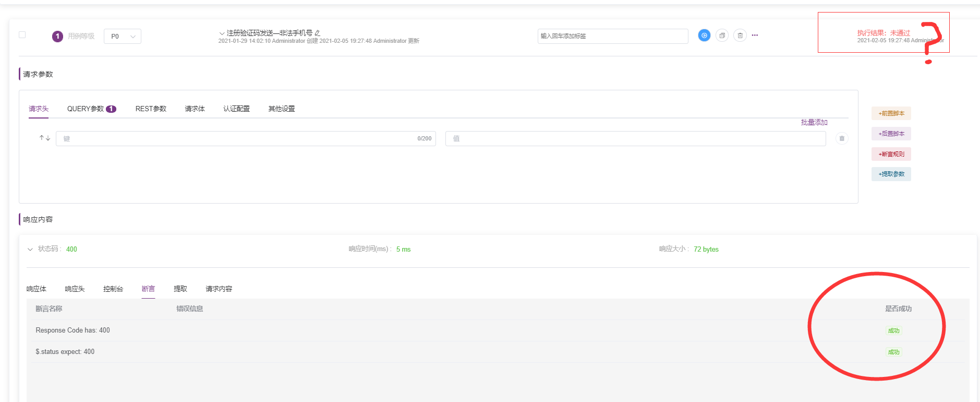The width and height of the screenshot is (980, 402).
Task: Click 成功 badge in Response Code row
Action: (893, 330)
